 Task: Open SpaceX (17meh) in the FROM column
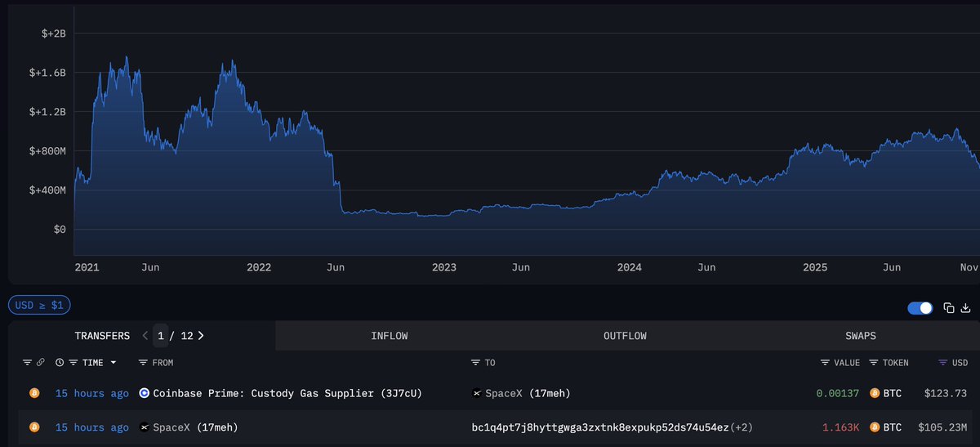click(x=195, y=427)
